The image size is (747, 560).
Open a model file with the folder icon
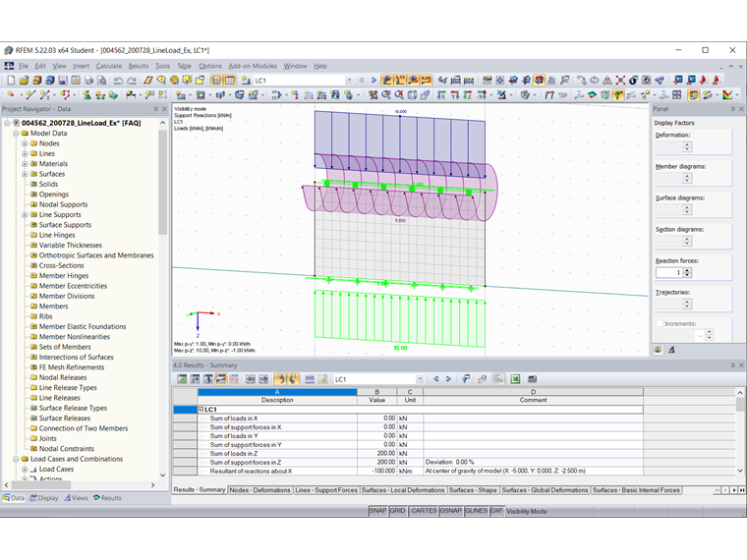[x=24, y=80]
